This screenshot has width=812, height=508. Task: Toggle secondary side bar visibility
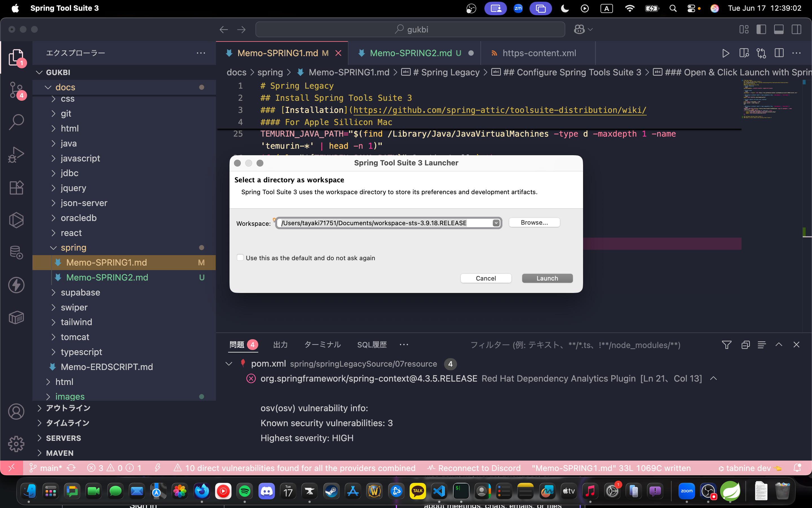(x=796, y=30)
